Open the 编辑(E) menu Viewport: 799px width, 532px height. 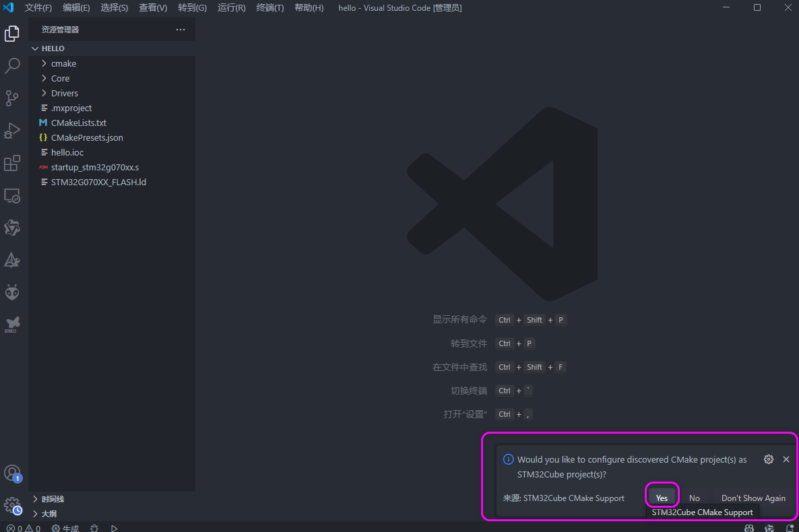(76, 7)
